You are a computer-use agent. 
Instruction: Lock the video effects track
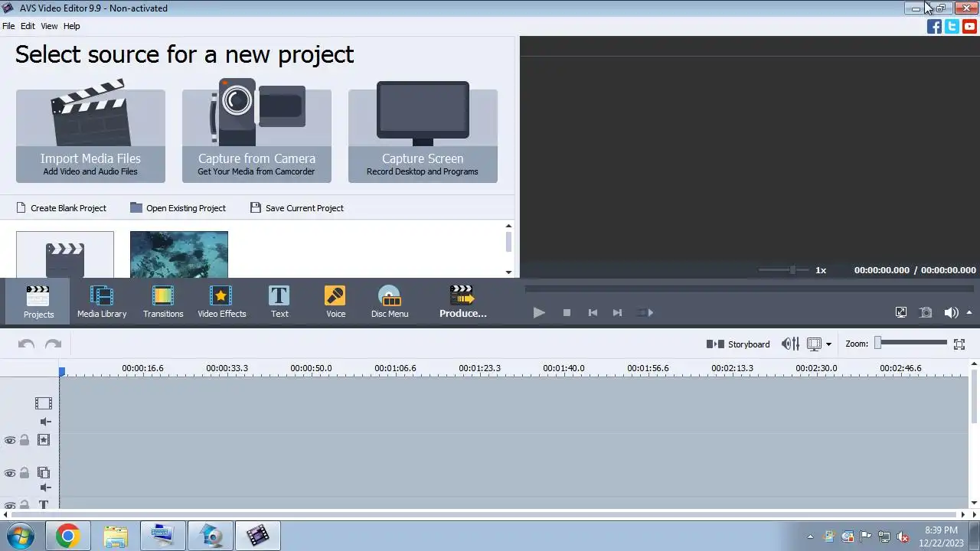tap(24, 440)
